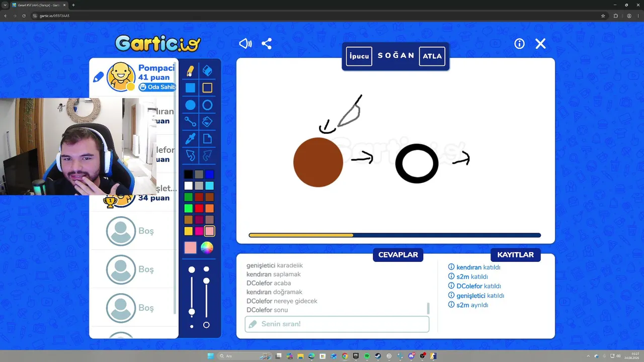
Task: Pick the magenta pink color swatch
Action: 199,231
